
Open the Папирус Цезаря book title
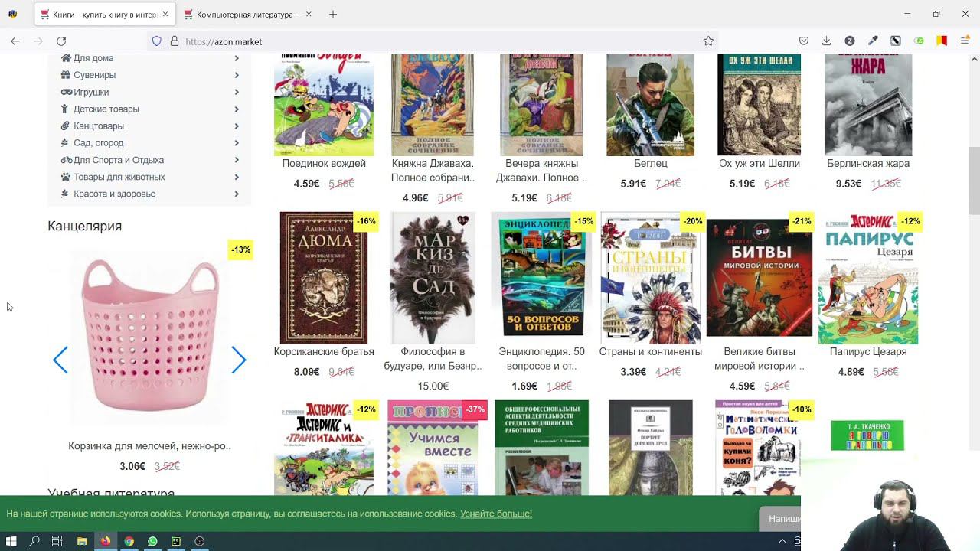(868, 351)
